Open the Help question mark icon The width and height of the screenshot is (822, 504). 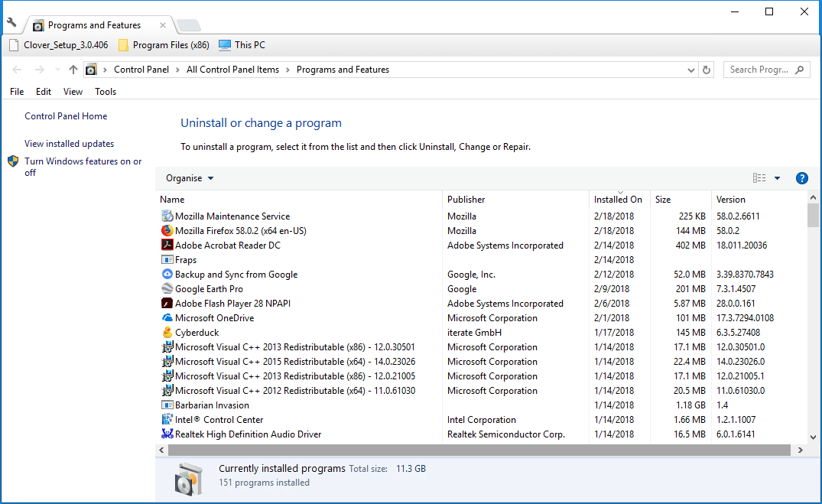tap(801, 178)
